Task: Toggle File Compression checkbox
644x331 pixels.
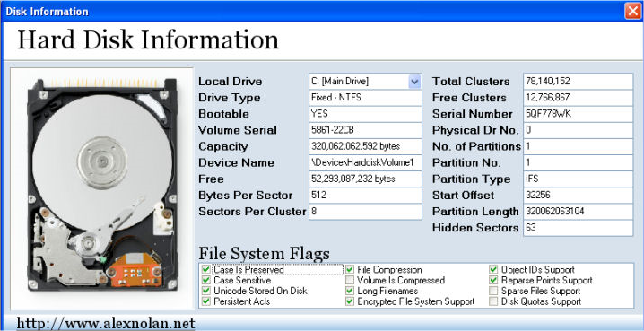Action: coord(350,270)
